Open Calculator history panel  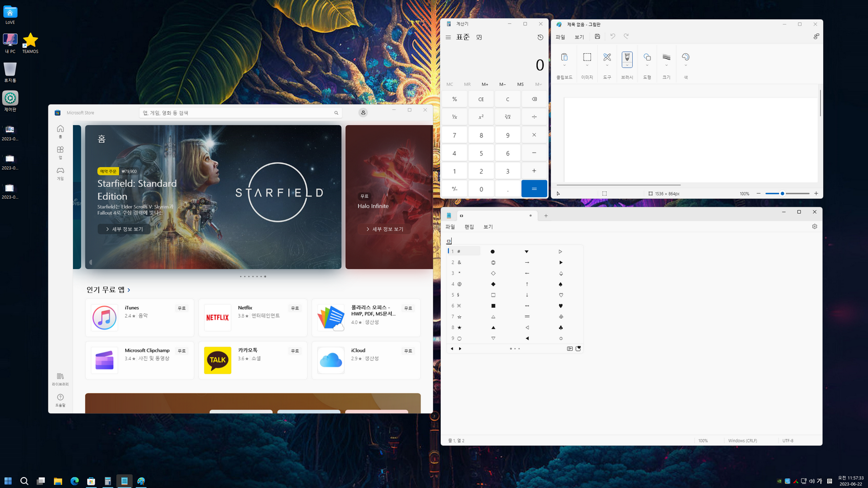tap(540, 37)
